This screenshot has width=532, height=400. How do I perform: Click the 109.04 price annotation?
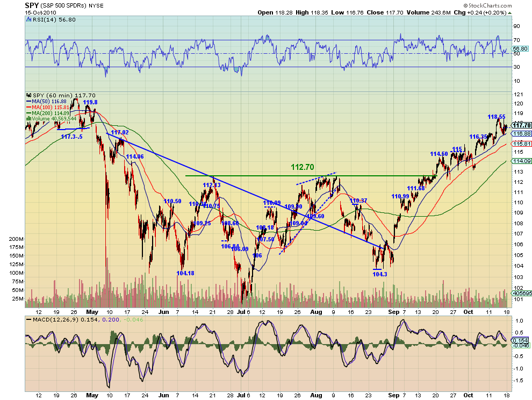pyautogui.click(x=298, y=223)
